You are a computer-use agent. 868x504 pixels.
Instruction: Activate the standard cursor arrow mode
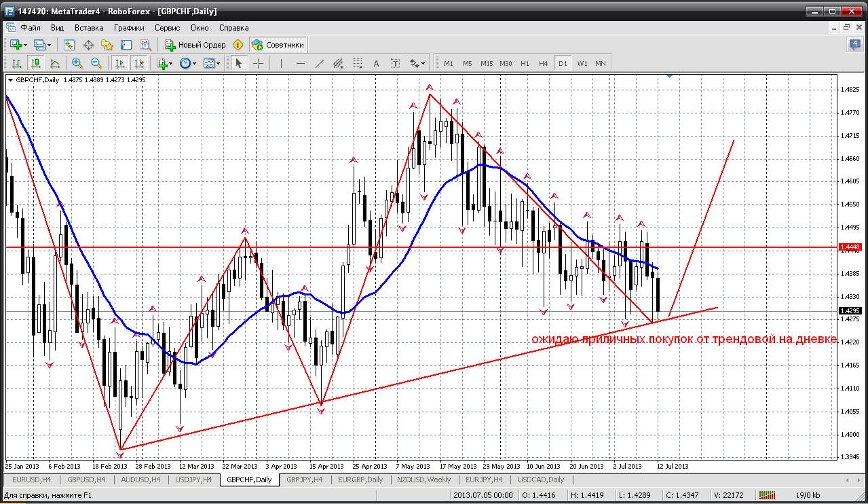[x=238, y=63]
